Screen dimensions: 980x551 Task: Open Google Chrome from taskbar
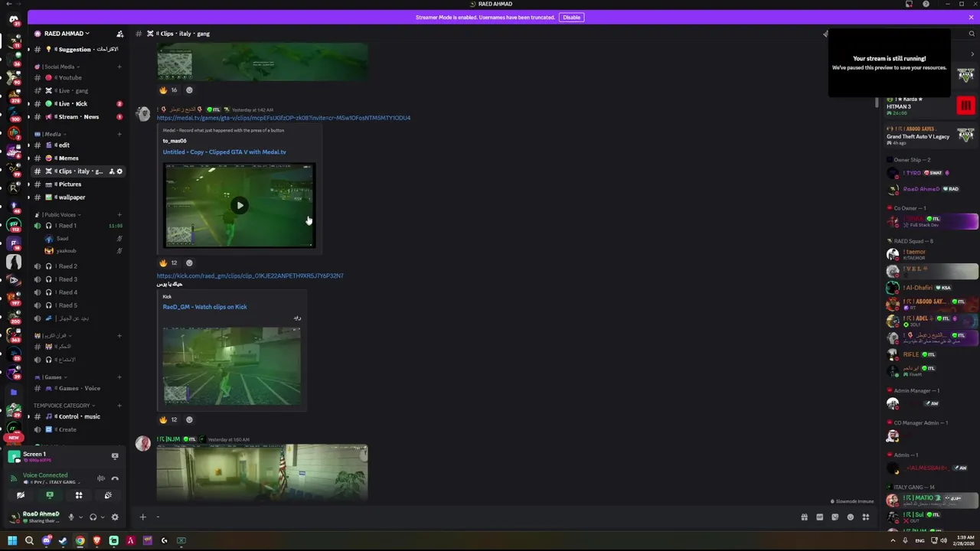click(80, 540)
